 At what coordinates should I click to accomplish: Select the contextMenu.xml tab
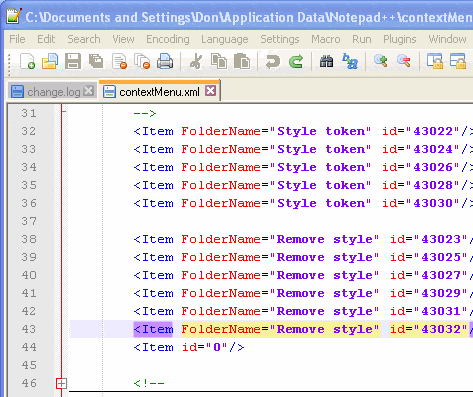click(x=159, y=91)
